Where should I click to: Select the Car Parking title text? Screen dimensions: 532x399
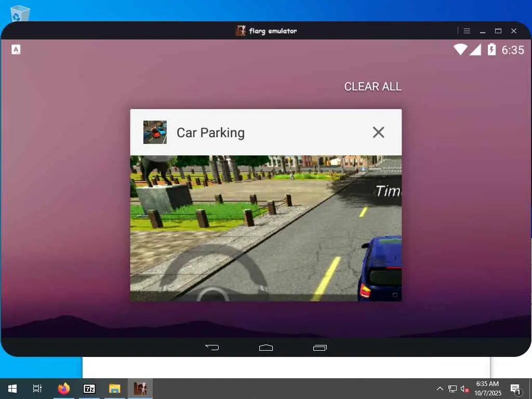point(210,132)
